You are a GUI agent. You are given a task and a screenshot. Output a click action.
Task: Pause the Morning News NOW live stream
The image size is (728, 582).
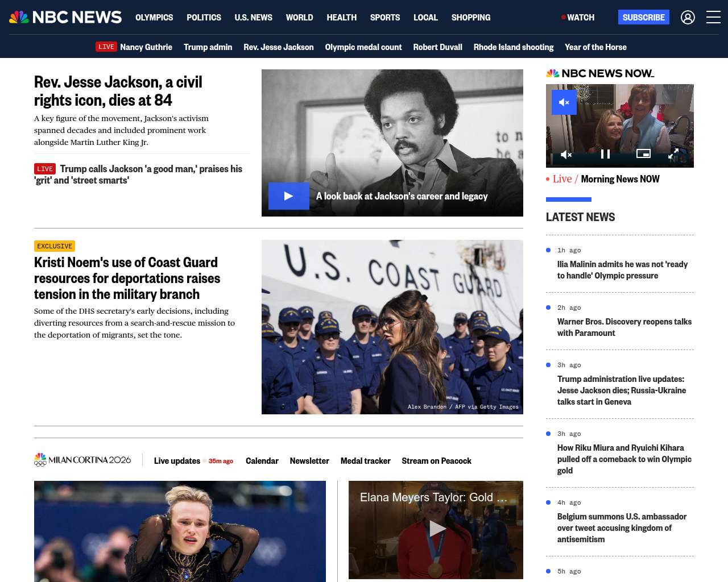click(x=605, y=154)
